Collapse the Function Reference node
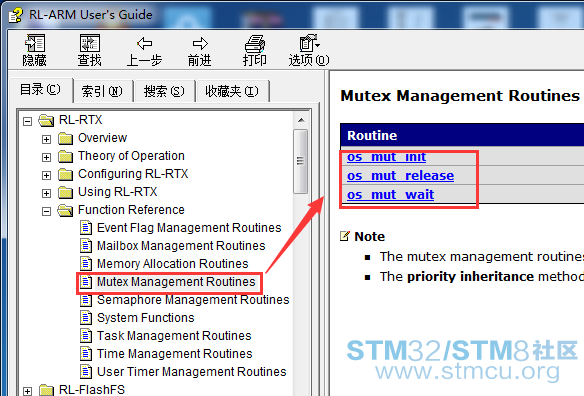 point(46,211)
